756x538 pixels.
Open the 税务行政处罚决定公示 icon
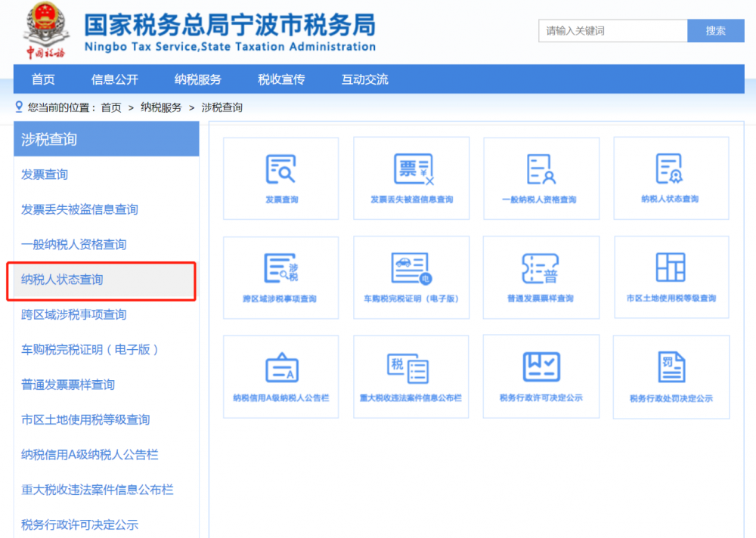[671, 376]
